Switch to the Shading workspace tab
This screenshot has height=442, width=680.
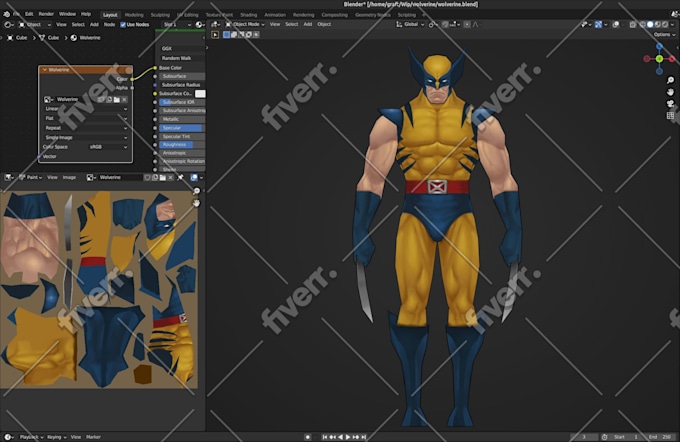(248, 15)
